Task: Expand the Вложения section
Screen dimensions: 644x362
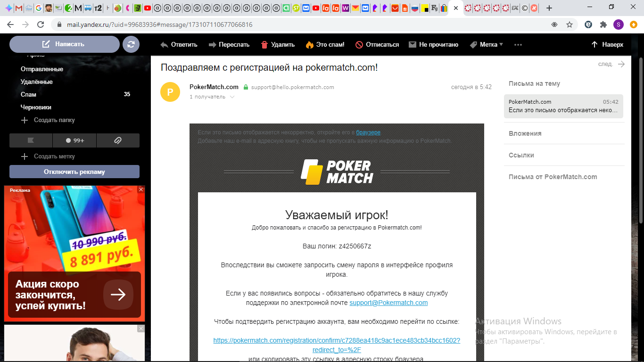Action: click(x=525, y=133)
